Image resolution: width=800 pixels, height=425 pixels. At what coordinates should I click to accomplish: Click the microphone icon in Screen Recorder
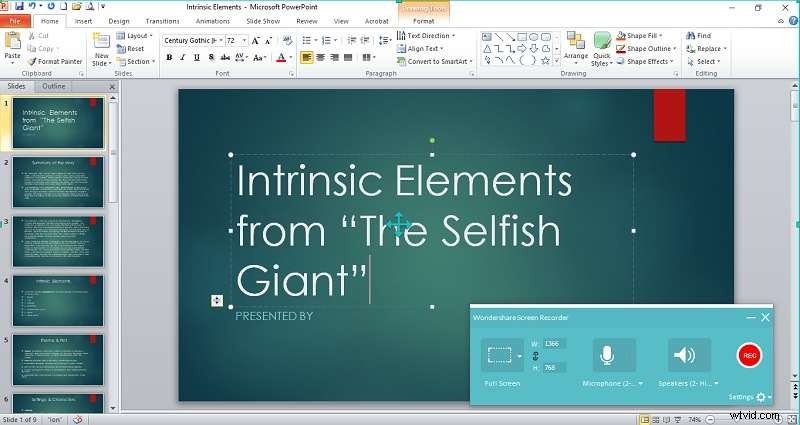point(607,355)
